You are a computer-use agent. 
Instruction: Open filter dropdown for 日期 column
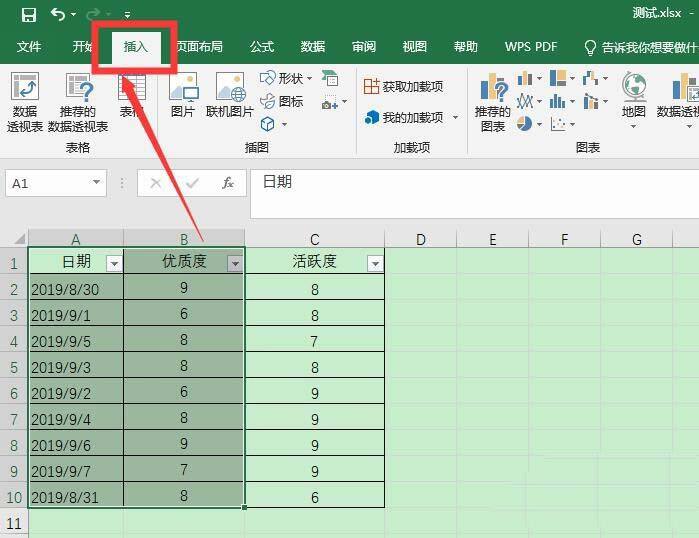113,263
